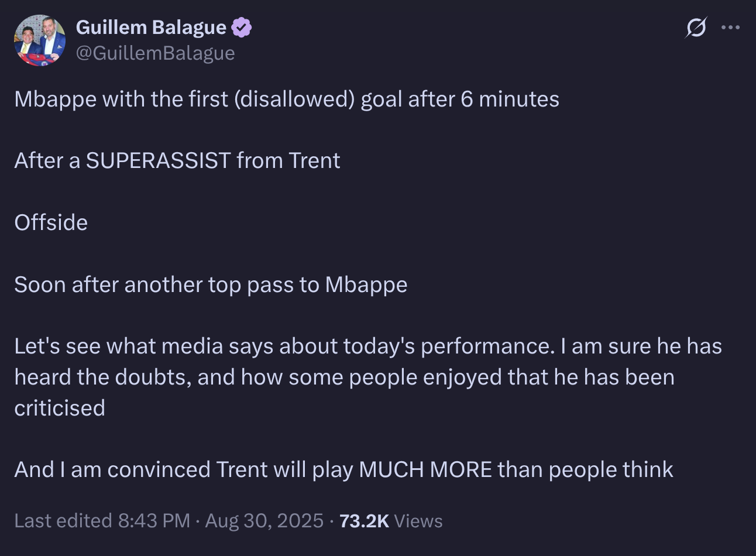Click the word criticised
Viewport: 756px width, 556px height.
coord(60,408)
